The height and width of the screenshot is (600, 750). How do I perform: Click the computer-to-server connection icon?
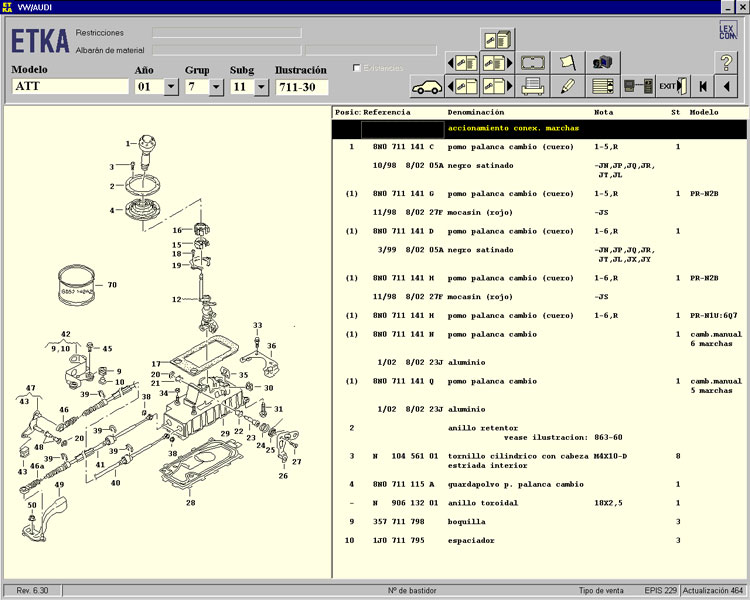[x=638, y=87]
